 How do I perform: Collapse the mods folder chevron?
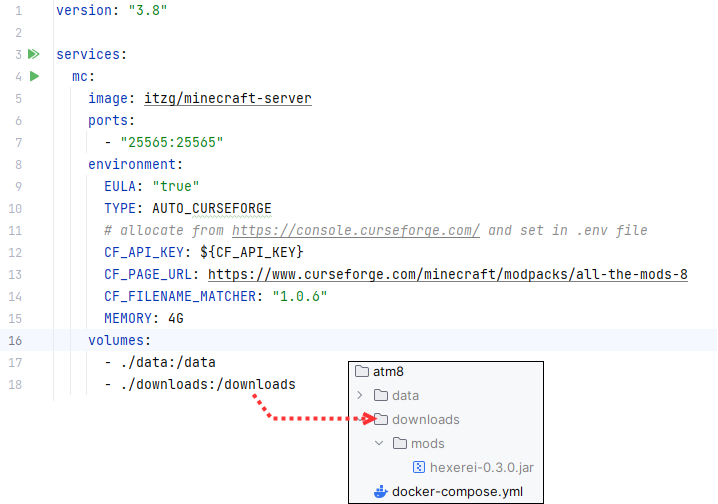tap(379, 443)
